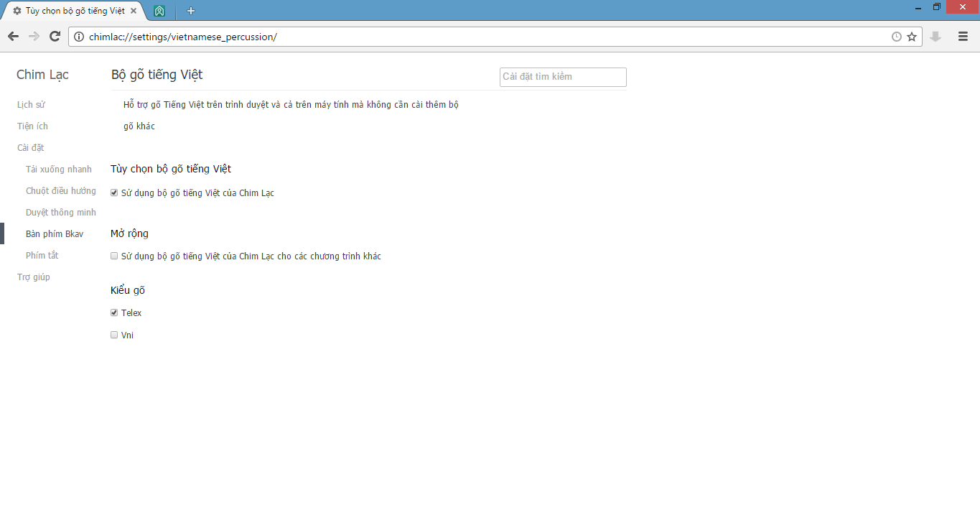980x528 pixels.
Task: Click the back navigation arrow
Action: [13, 37]
